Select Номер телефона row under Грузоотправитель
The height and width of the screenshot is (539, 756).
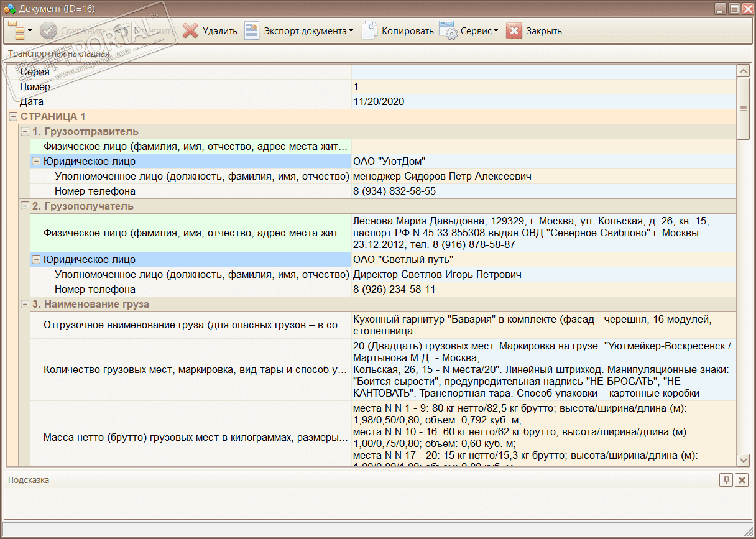point(95,191)
